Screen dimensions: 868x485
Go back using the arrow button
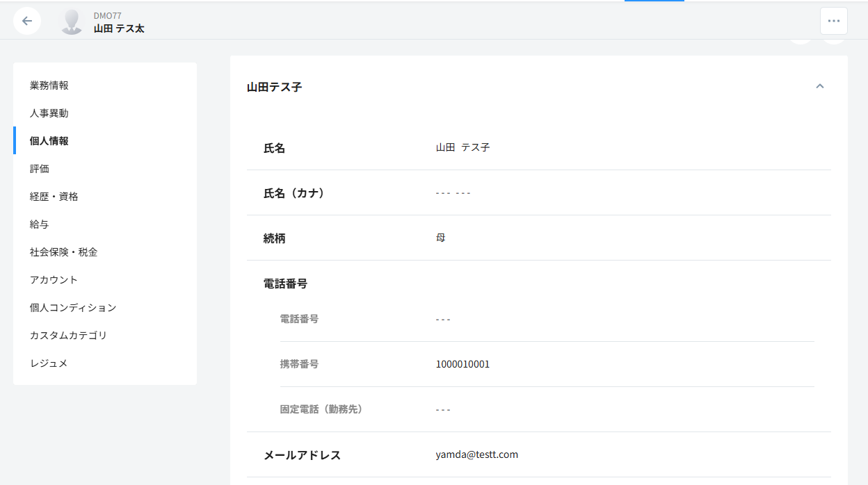pyautogui.click(x=27, y=21)
